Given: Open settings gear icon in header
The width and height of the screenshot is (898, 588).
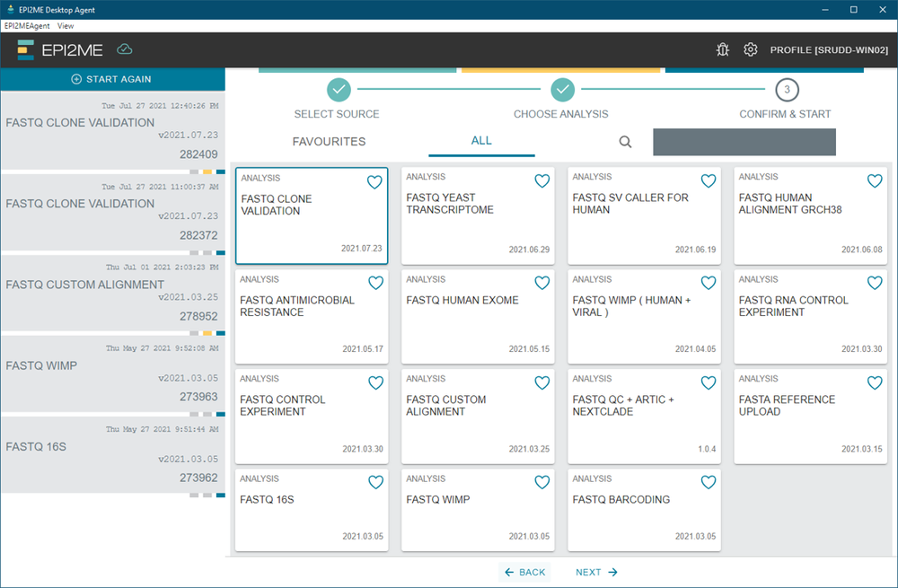Looking at the screenshot, I should (x=750, y=49).
